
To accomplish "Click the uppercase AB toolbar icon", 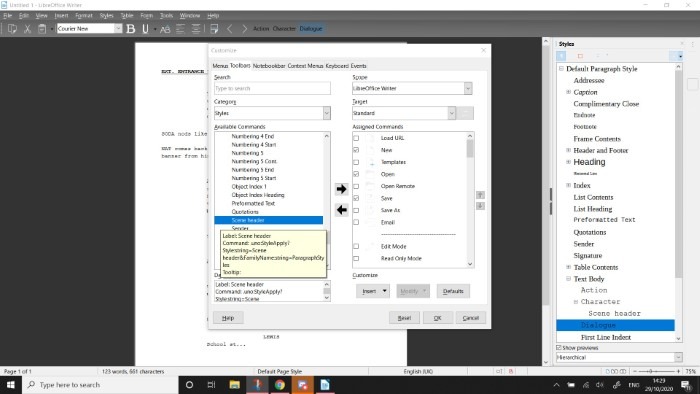I will (x=165, y=29).
